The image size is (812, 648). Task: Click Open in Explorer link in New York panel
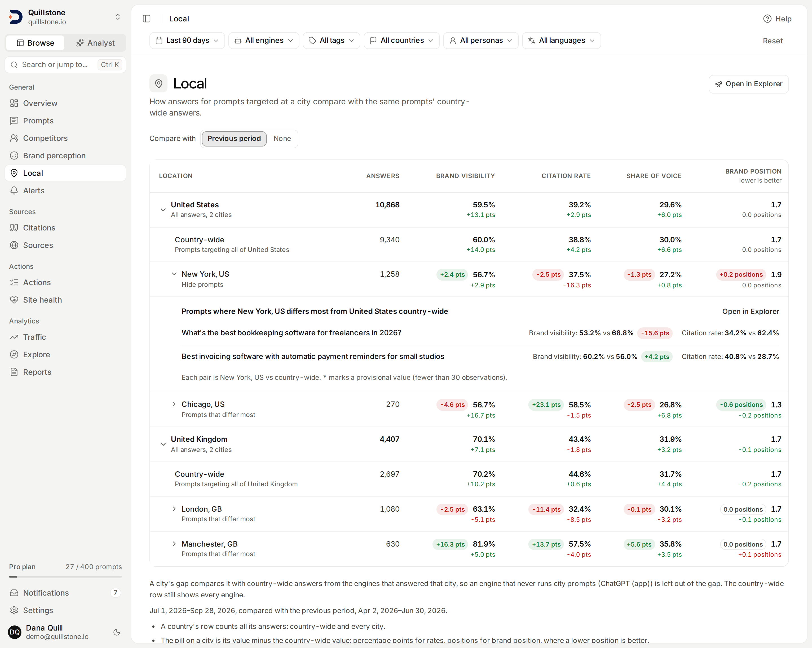click(750, 311)
